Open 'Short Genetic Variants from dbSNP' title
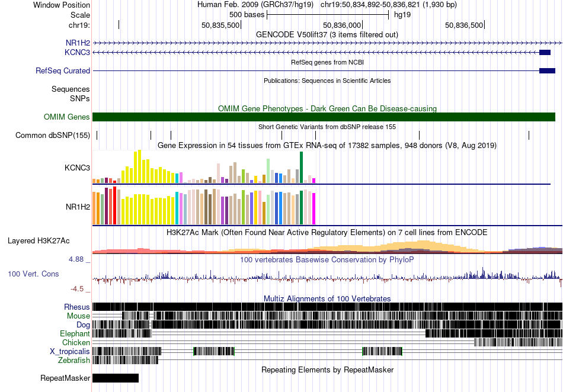 tap(327, 127)
